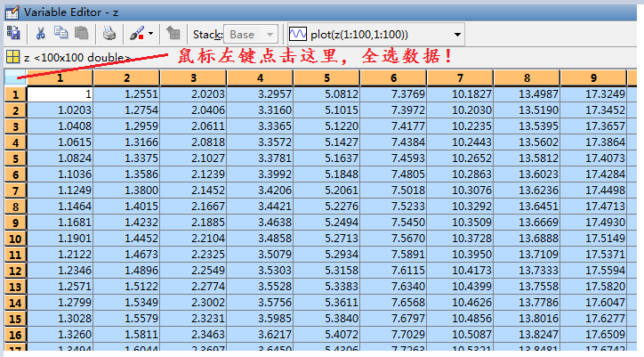The height and width of the screenshot is (357, 644).
Task: Click the brush data icon
Action: [x=137, y=33]
